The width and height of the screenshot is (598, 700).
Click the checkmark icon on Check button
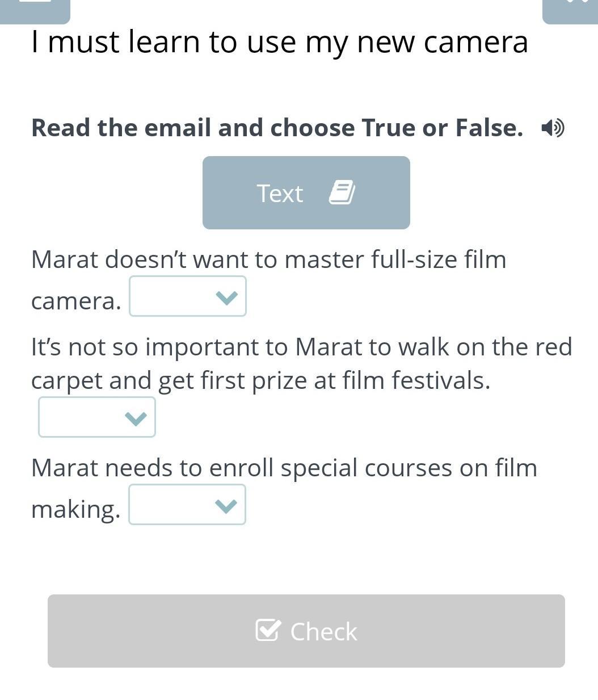click(x=268, y=630)
